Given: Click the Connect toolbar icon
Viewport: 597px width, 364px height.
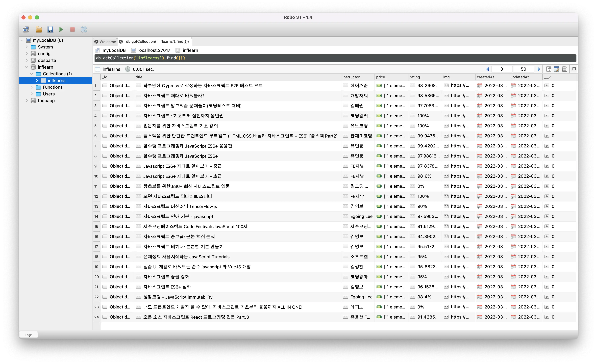Looking at the screenshot, I should tap(26, 30).
